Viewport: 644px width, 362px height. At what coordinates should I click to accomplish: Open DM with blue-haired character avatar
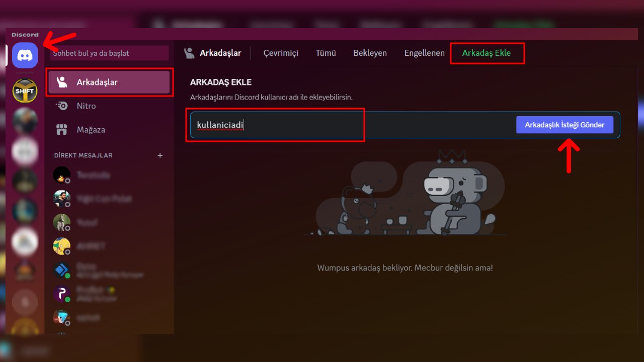pos(61,317)
